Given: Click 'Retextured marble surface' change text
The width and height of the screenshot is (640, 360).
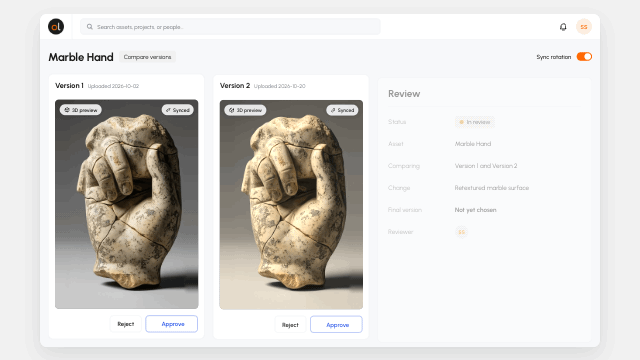Looking at the screenshot, I should (x=492, y=188).
